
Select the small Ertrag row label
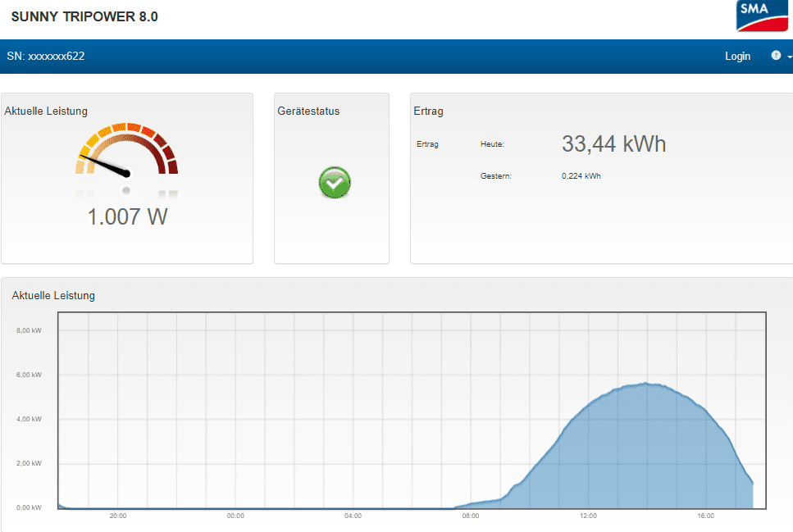tap(427, 144)
